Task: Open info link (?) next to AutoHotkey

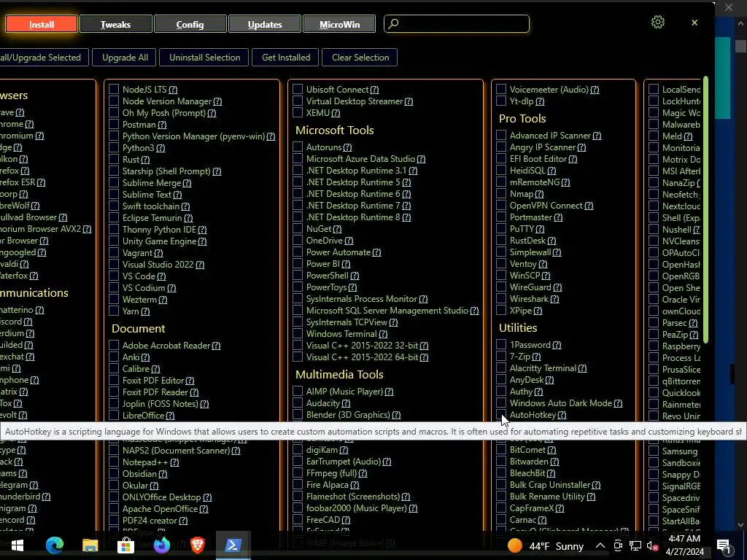Action: coord(562,415)
